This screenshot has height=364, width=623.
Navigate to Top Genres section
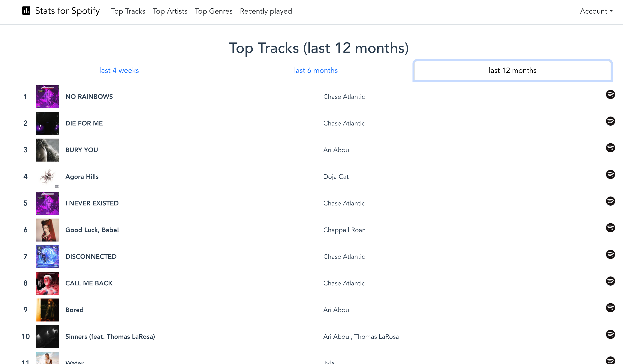tap(214, 11)
